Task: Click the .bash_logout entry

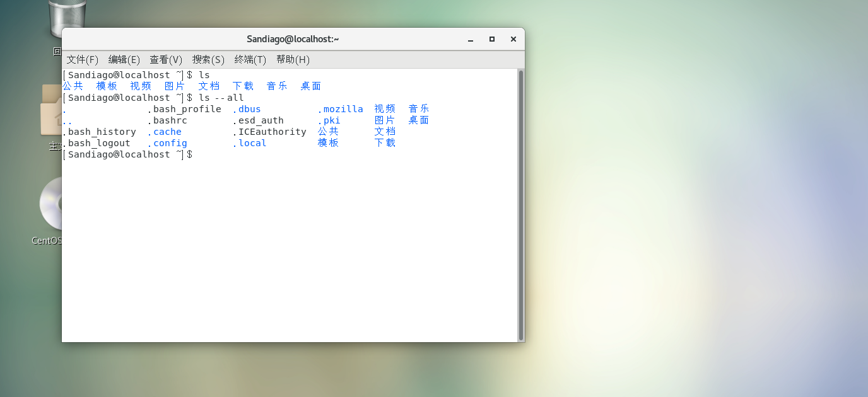Action: (96, 143)
